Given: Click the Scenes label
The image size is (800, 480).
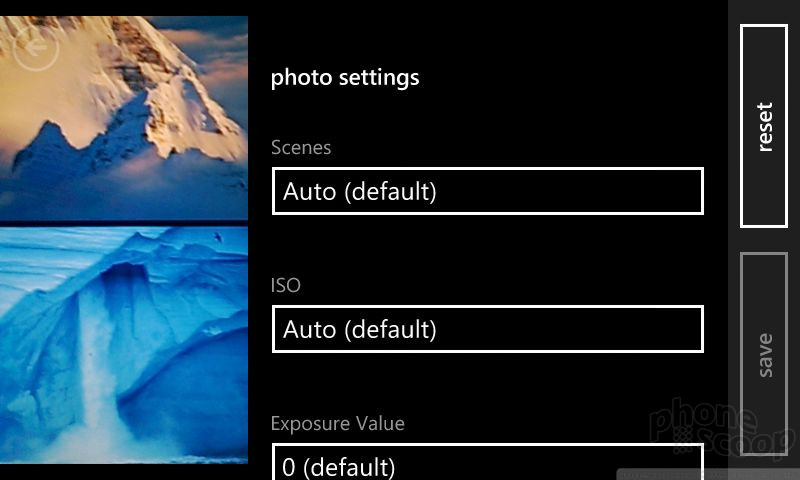Looking at the screenshot, I should (301, 147).
